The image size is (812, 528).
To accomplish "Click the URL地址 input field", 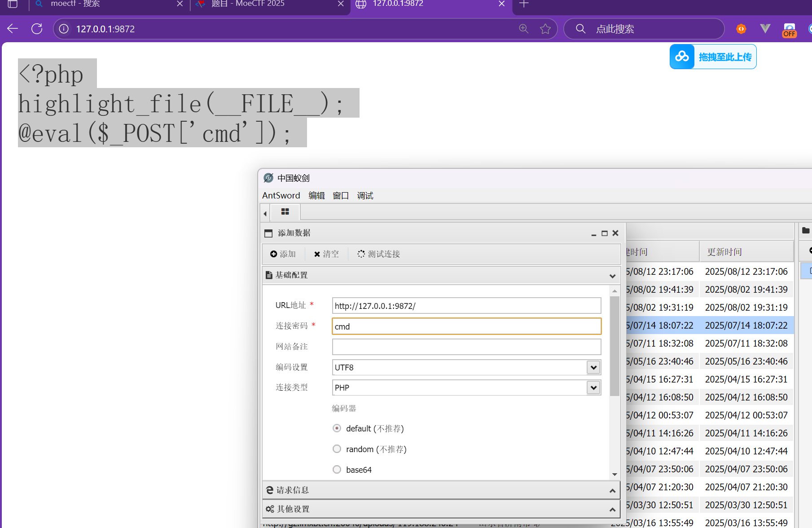I will [466, 306].
